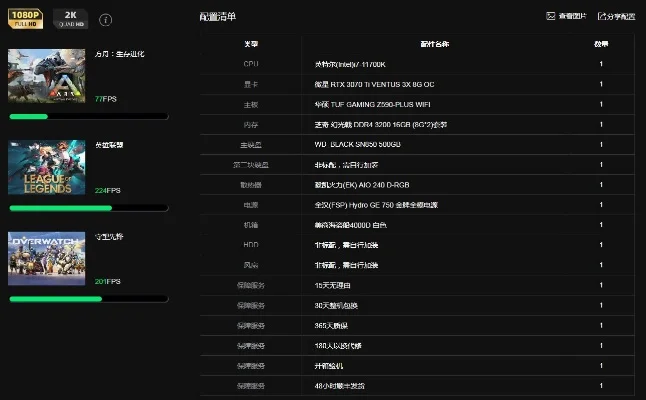Image resolution: width=646 pixels, height=400 pixels.
Task: Click the League of Legends 224FPS bar
Action: [89, 208]
